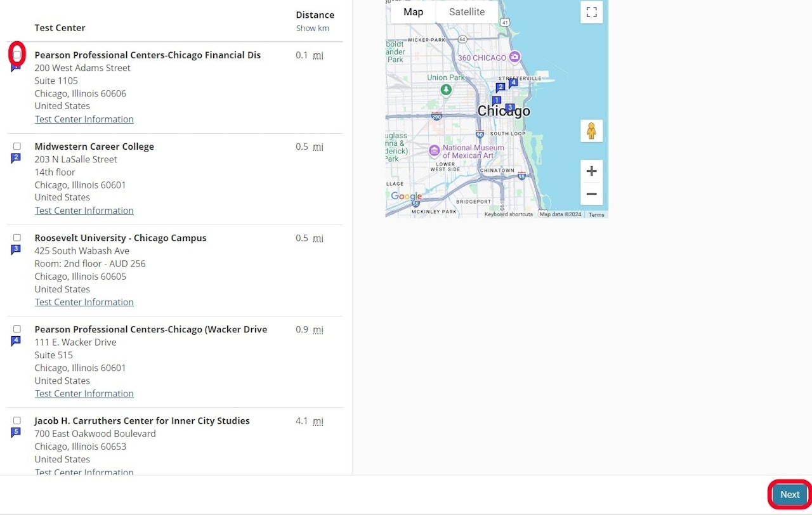Open Test Center Information for Midwestern Career College
Viewport: 812px width, 515px height.
tap(84, 211)
